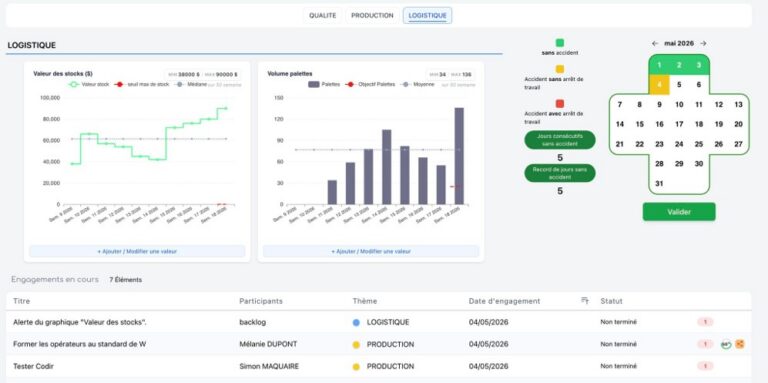Toggle Objectif Palettes legend series
768x383 pixels.
pyautogui.click(x=370, y=85)
